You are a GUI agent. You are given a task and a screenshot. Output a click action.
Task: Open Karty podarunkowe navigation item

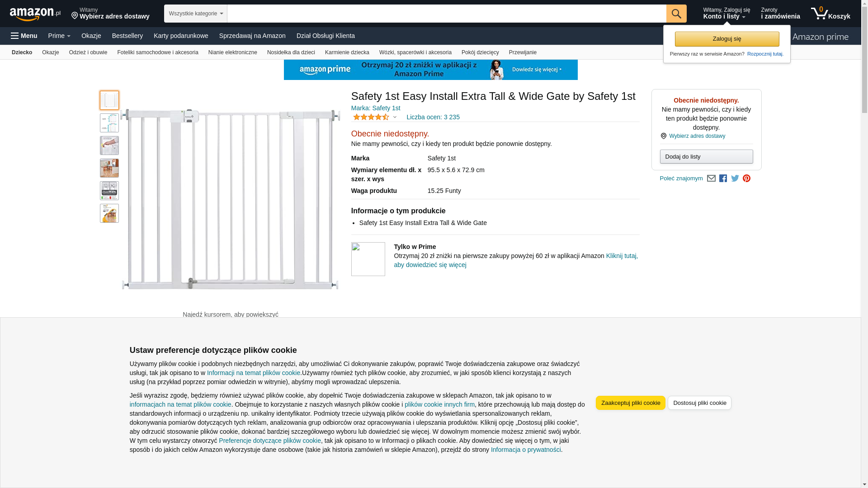180,36
